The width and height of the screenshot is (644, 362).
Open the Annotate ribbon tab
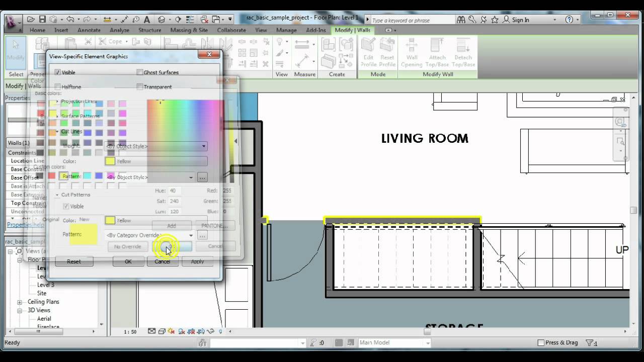89,30
